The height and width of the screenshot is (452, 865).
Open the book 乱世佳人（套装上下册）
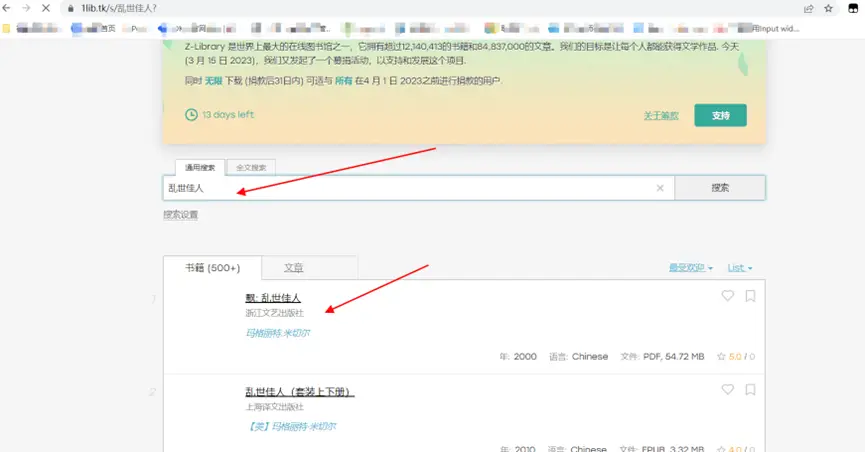(300, 392)
